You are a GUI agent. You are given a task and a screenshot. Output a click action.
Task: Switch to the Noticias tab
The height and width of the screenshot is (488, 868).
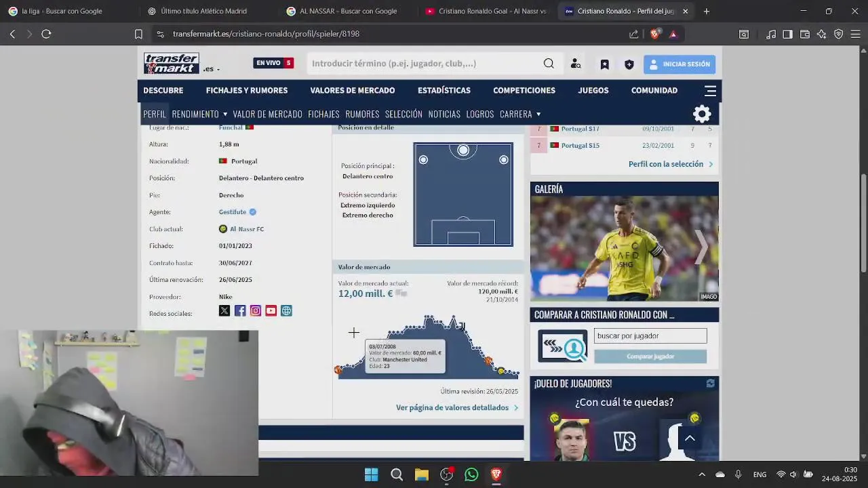point(444,114)
